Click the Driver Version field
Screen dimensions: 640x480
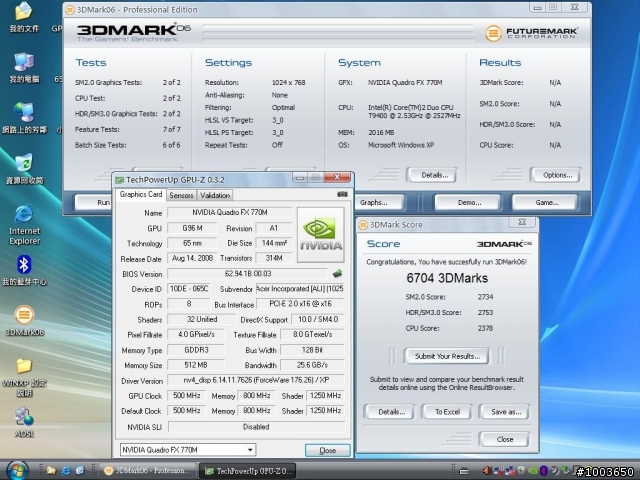pos(256,380)
